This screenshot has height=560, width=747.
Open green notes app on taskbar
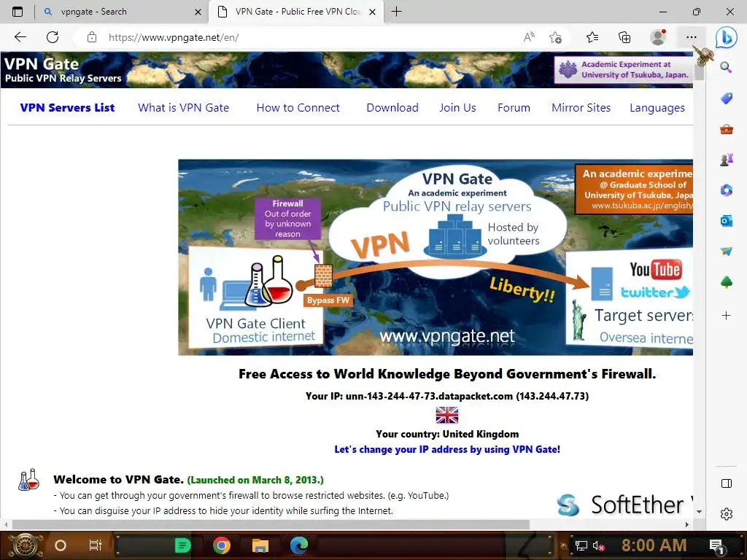182,545
